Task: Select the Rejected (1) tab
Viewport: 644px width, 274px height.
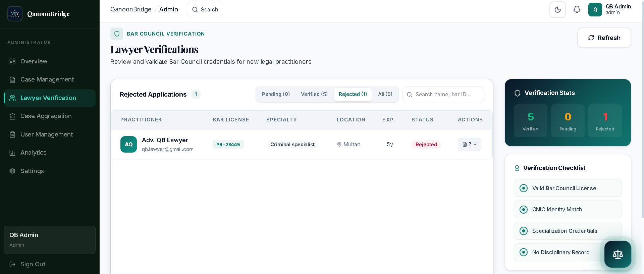Action: [353, 94]
